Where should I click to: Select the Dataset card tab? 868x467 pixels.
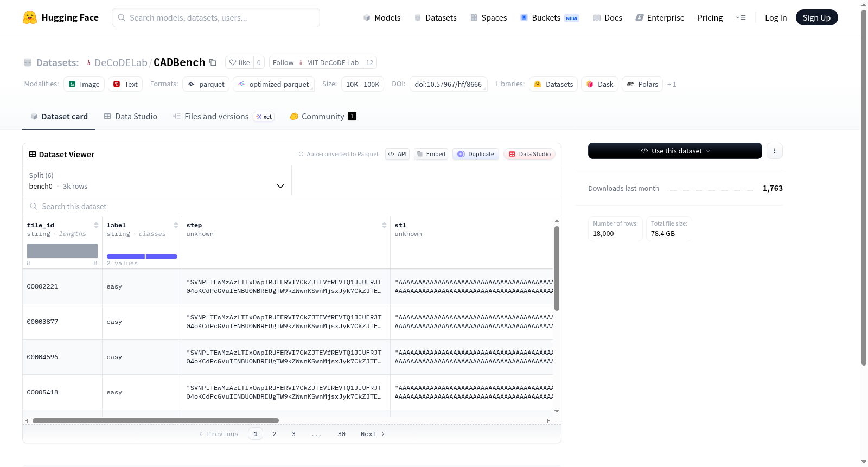tap(59, 116)
